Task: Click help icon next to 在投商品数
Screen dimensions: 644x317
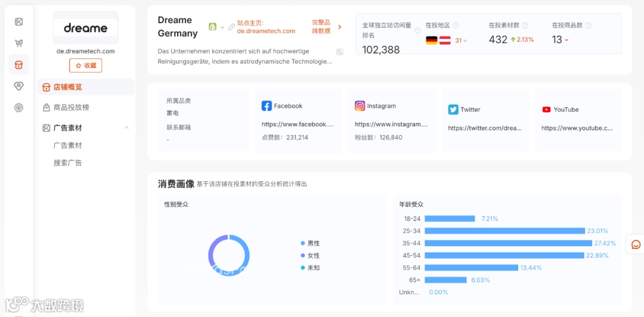Action: coord(588,26)
